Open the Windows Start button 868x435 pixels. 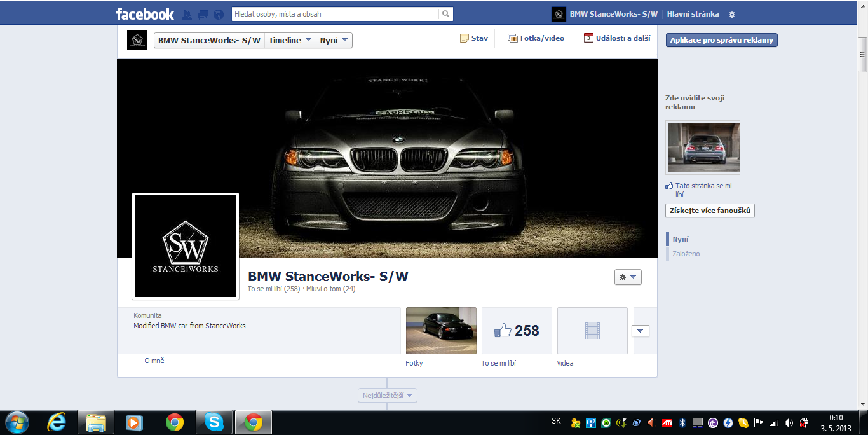click(x=16, y=422)
